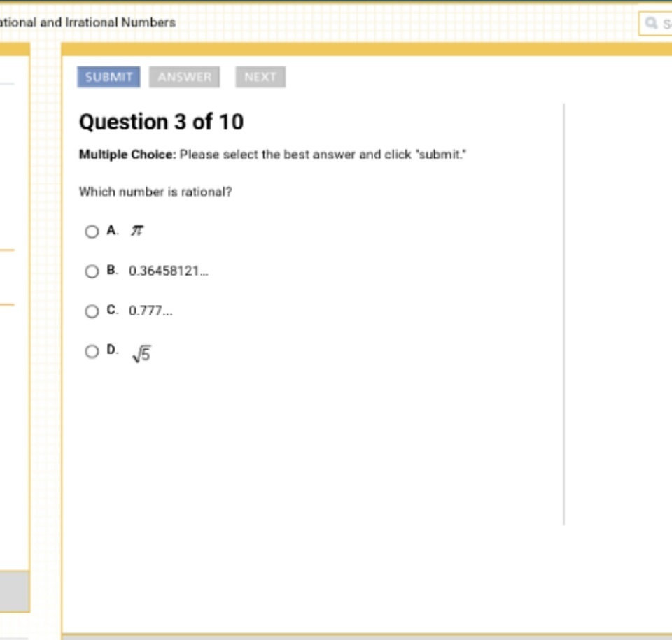Click the 0.777... answer text
This screenshot has height=640, width=672.
coord(150,311)
